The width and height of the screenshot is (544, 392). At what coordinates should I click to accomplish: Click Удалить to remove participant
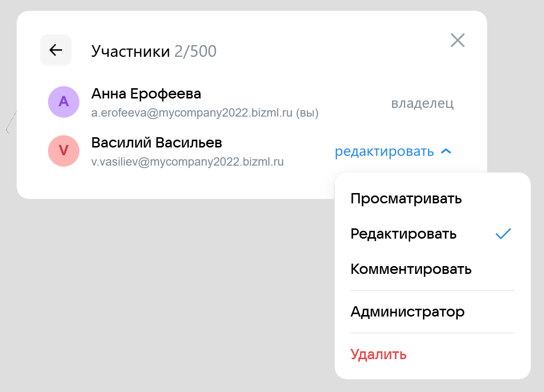click(379, 354)
